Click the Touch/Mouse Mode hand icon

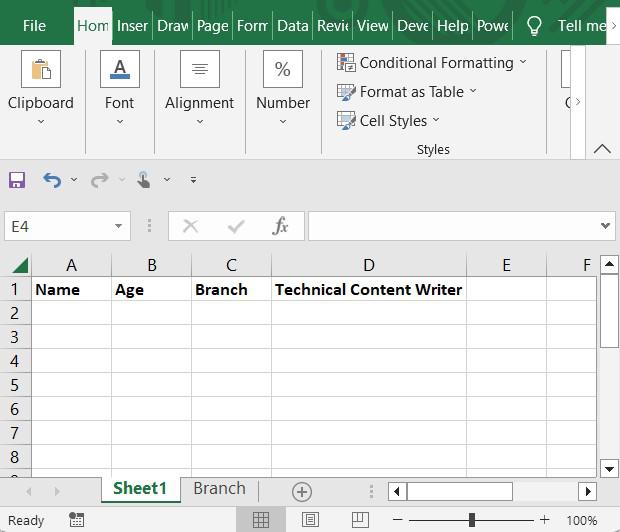[143, 180]
